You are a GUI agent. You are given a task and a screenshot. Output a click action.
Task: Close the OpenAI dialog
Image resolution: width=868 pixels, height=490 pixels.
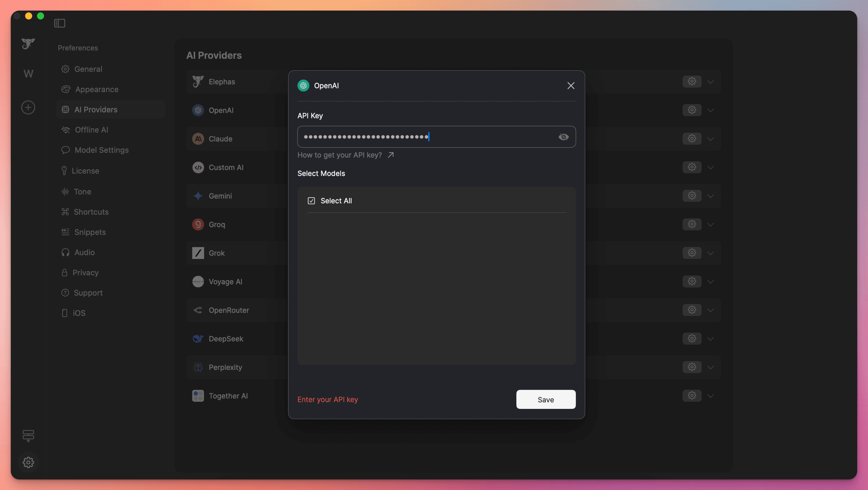[571, 86]
